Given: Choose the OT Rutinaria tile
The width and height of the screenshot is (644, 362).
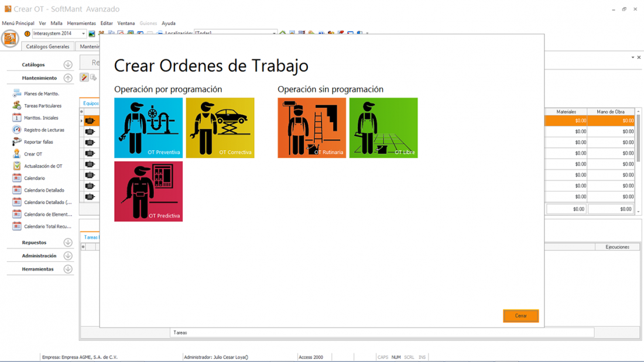Looking at the screenshot, I should pyautogui.click(x=311, y=127).
